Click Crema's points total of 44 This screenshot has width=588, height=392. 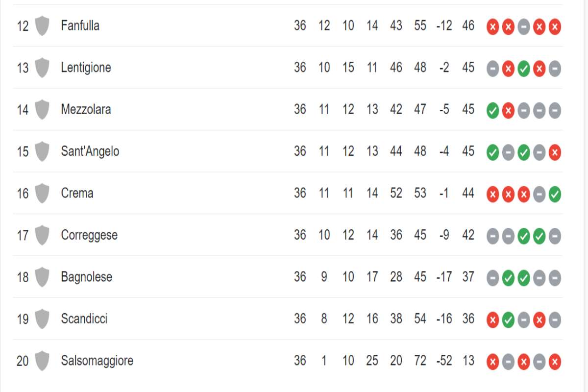pyautogui.click(x=468, y=193)
